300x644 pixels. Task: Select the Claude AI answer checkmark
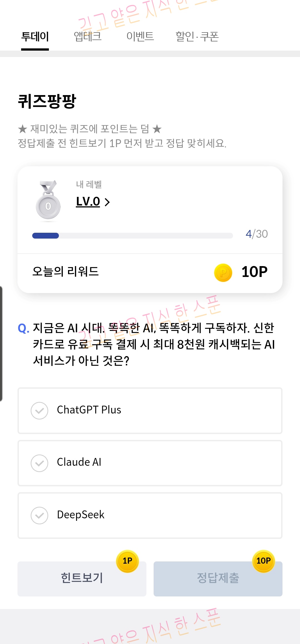point(39,463)
